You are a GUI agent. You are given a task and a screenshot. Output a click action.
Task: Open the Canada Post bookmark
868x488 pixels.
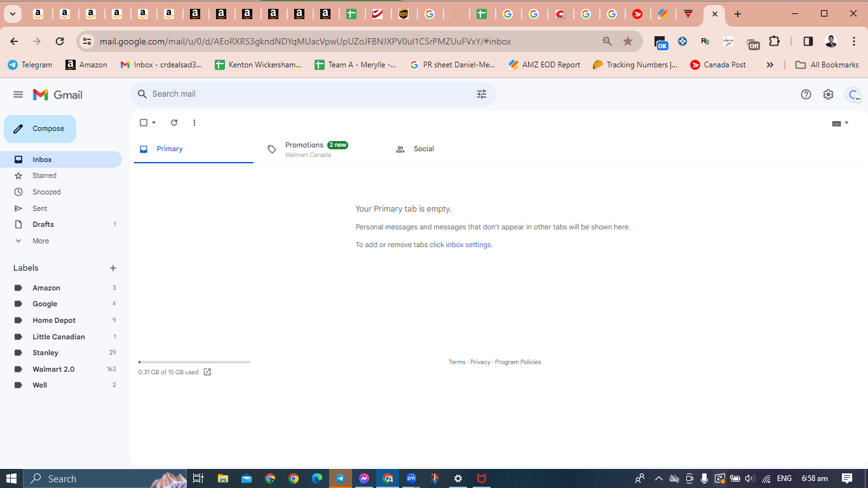(718, 65)
